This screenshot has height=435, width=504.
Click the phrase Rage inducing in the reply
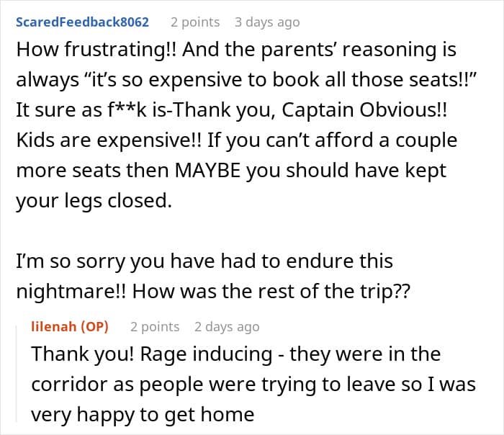pos(207,354)
